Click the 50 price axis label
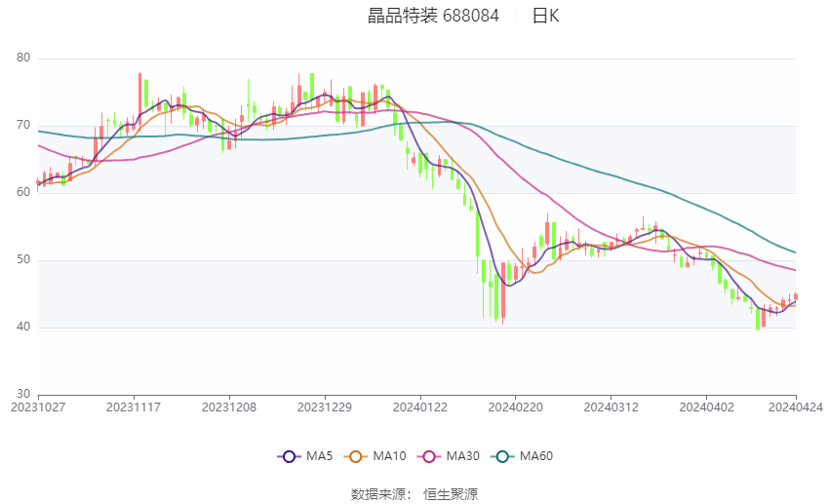 23,260
